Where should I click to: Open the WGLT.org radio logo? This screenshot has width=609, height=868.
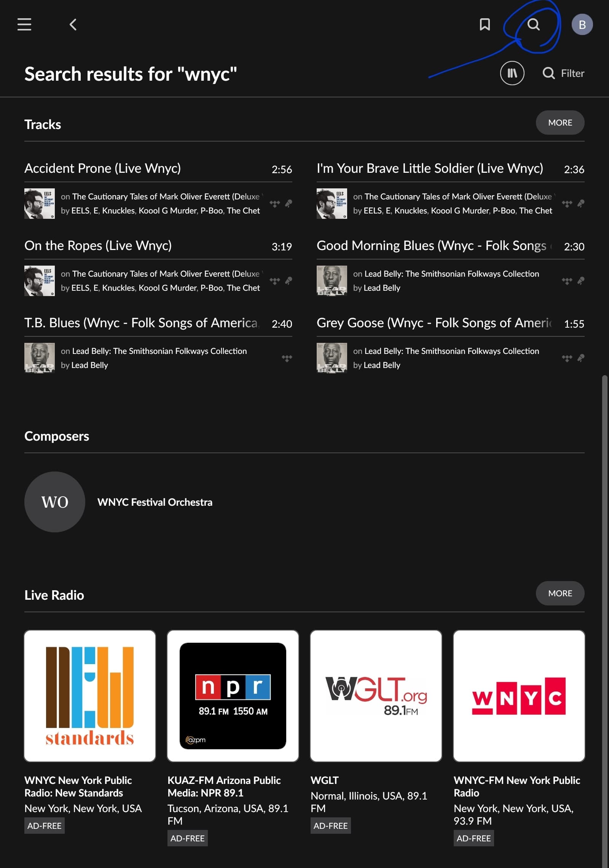(376, 696)
